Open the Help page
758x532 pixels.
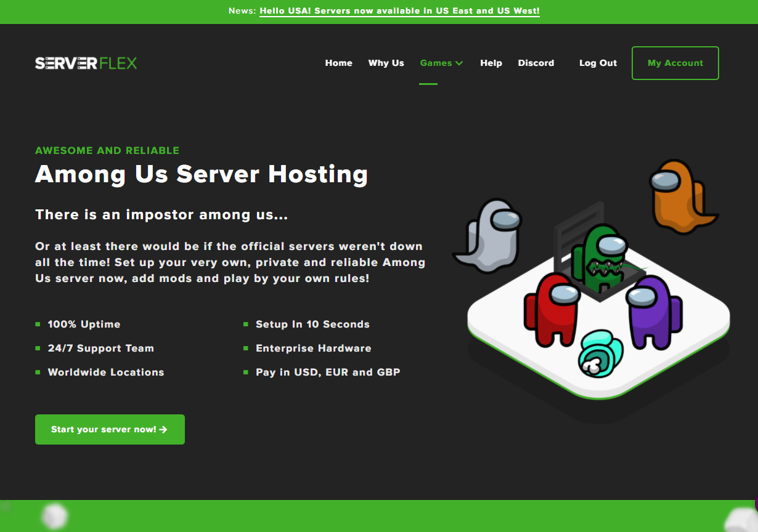[491, 63]
